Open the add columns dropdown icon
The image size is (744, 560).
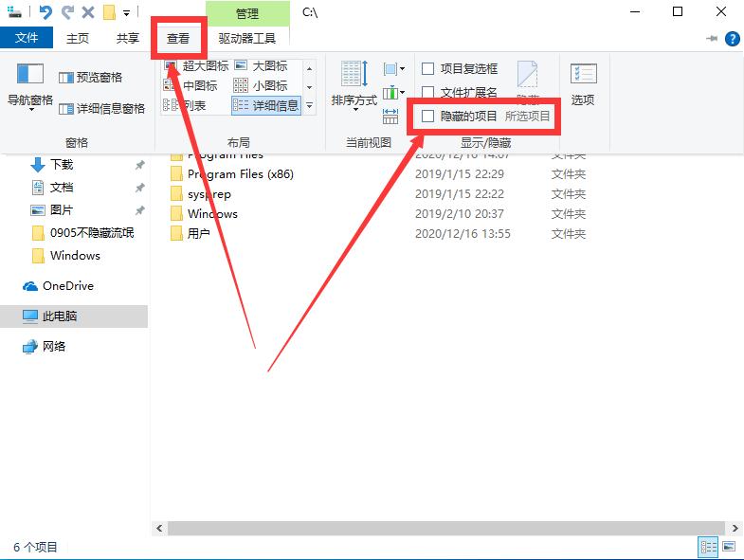pyautogui.click(x=394, y=92)
